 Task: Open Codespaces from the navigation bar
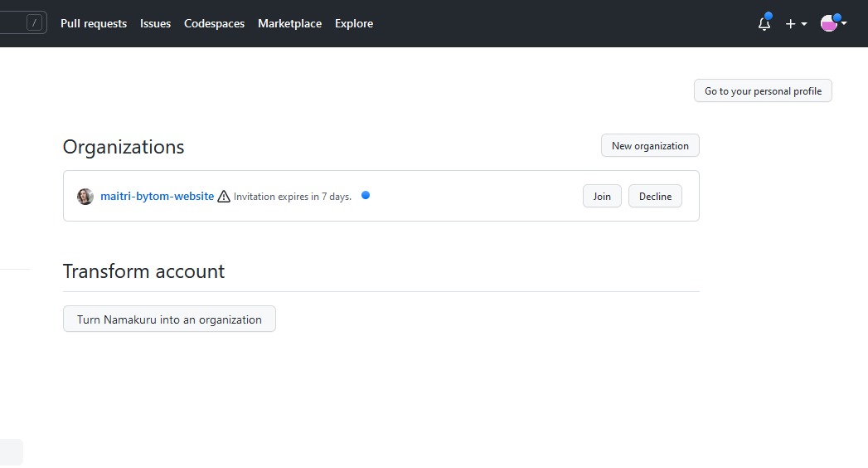point(214,23)
